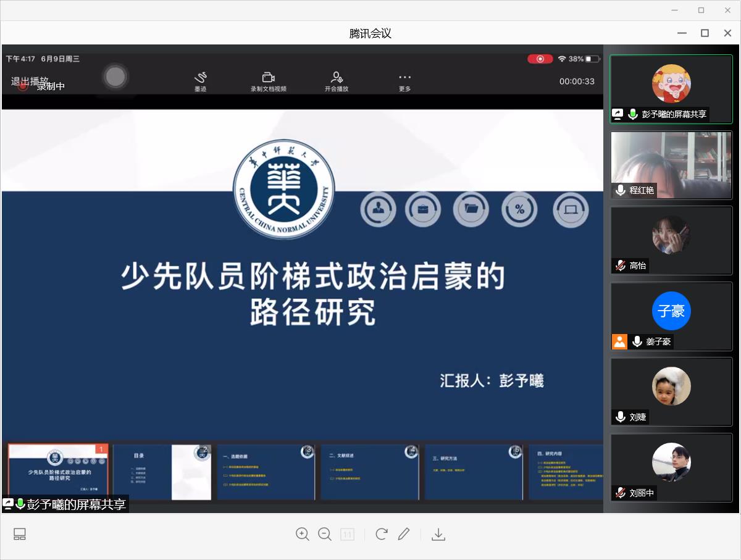Click the 开会播放 icon
Screen dimensions: 741x560
click(x=337, y=80)
